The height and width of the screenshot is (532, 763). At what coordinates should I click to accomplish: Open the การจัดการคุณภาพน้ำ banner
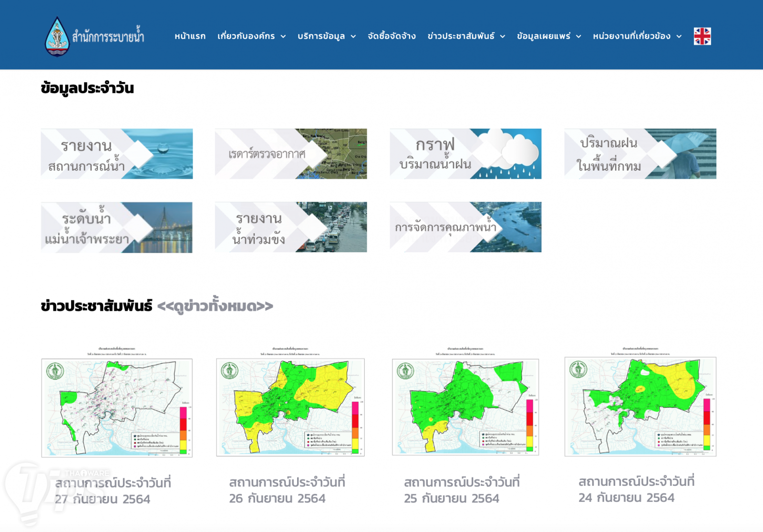[x=465, y=227]
